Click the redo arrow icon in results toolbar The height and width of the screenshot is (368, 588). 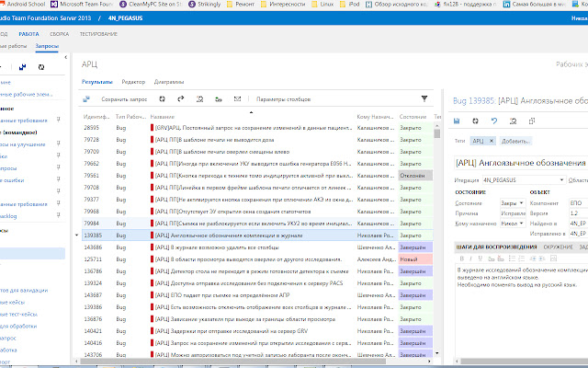[x=181, y=98]
